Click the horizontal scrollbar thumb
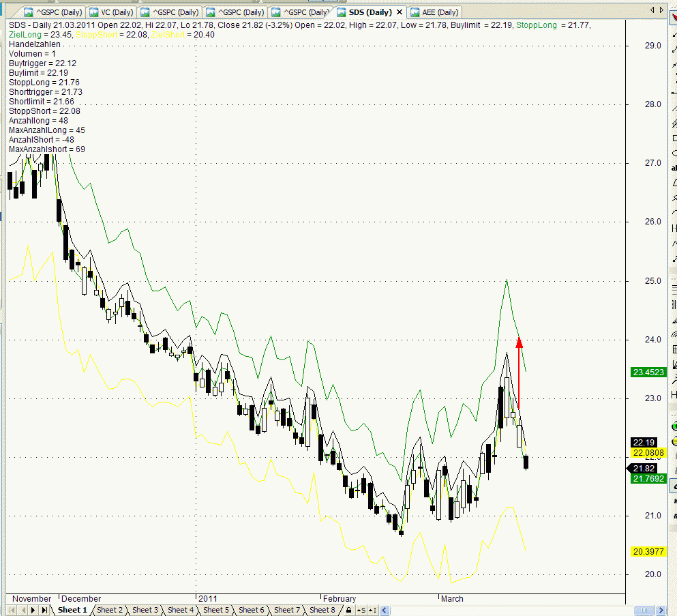 (644, 611)
